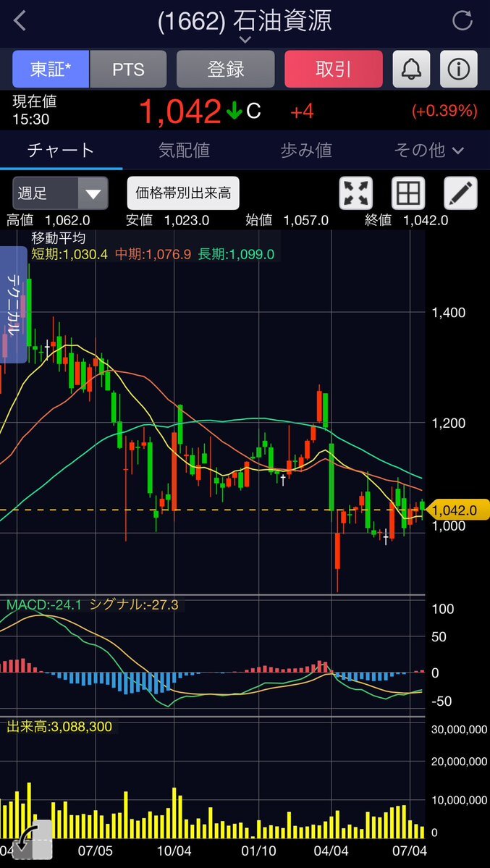Tap the 1,400 price axis label

coord(449,313)
